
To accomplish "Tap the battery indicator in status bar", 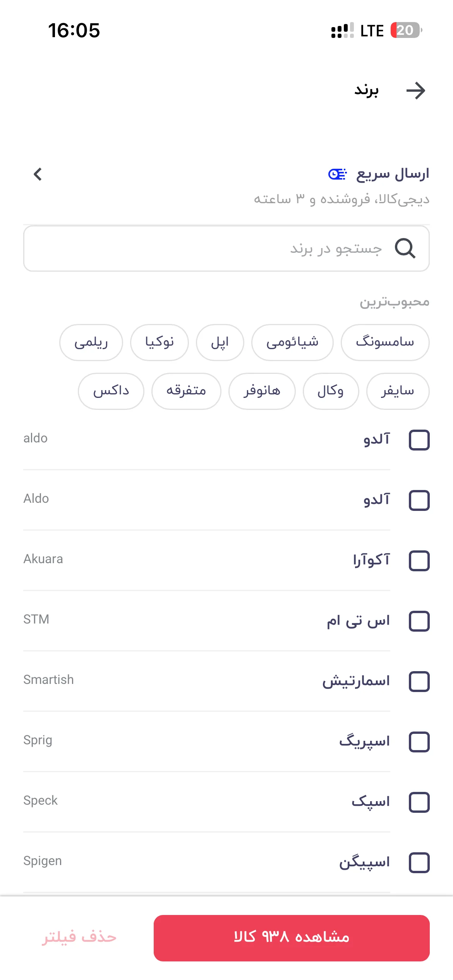I will (x=406, y=30).
